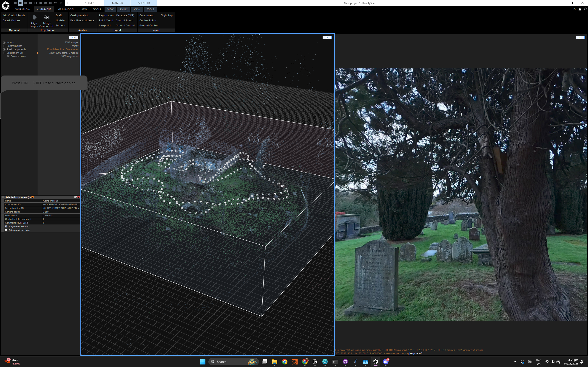The image size is (588, 367).
Task: Close the Selected component(s) panel
Action: click(79, 197)
